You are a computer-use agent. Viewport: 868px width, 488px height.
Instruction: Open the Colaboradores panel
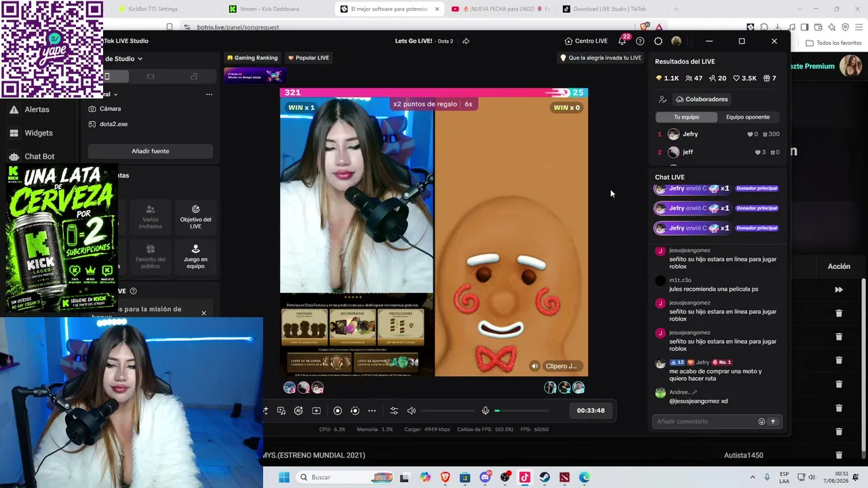pyautogui.click(x=702, y=99)
